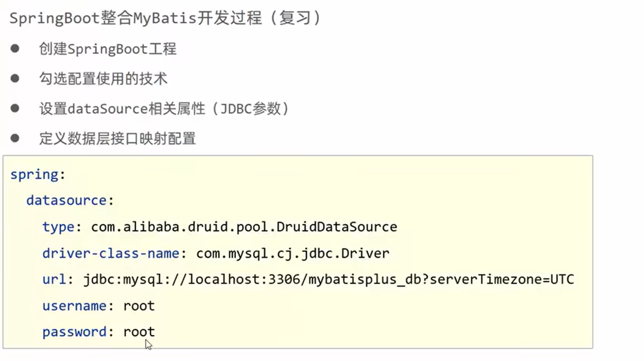Click the bullet dot before 创建SpringBoot工程
Viewport: 644px width, 361px height.
[15, 49]
